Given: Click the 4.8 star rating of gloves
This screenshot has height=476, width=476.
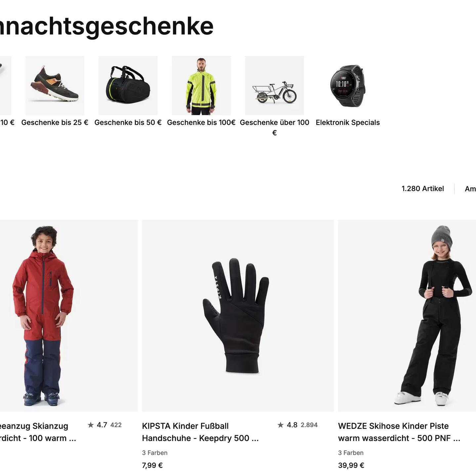Looking at the screenshot, I should (x=297, y=425).
